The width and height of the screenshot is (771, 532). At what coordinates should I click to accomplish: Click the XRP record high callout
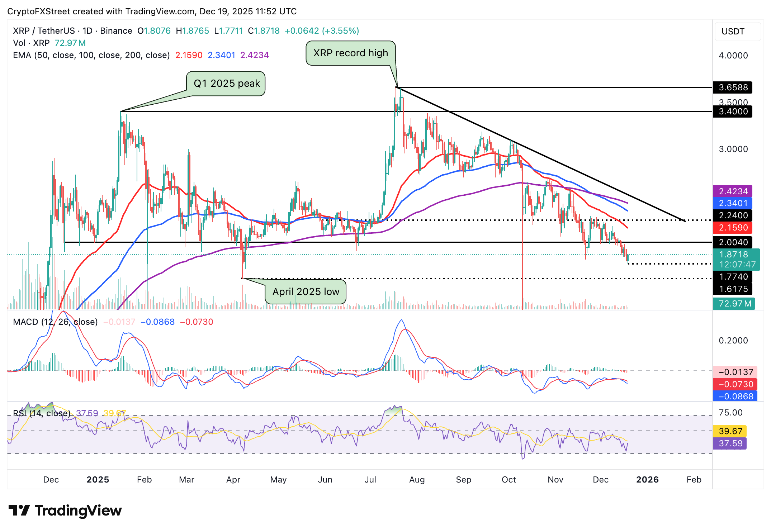[350, 53]
